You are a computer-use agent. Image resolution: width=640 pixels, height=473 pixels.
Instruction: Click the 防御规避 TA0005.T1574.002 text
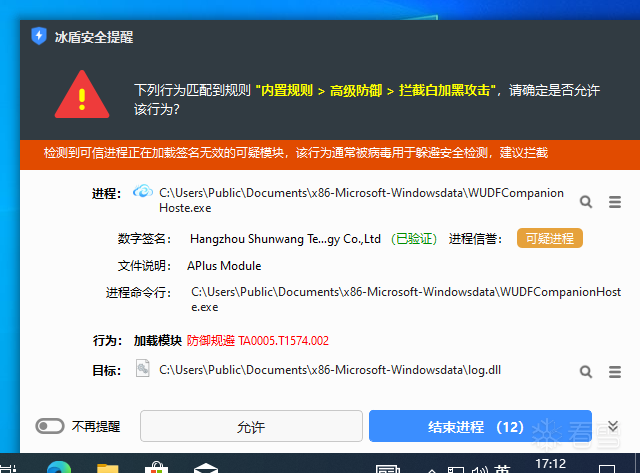click(x=258, y=340)
